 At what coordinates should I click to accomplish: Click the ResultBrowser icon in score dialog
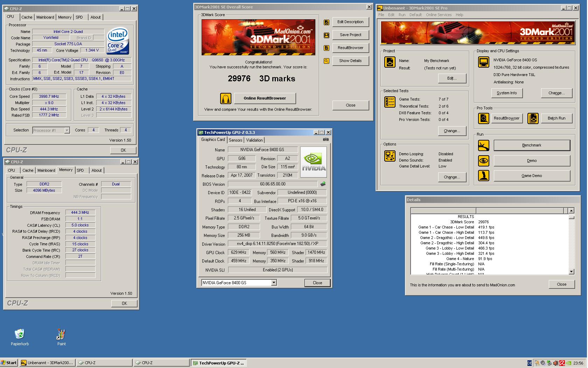(x=327, y=48)
